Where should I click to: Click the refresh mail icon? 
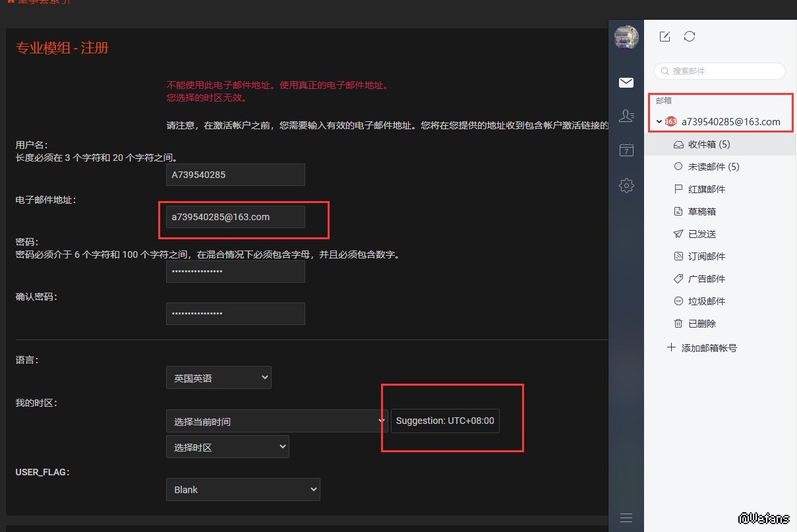[x=690, y=36]
